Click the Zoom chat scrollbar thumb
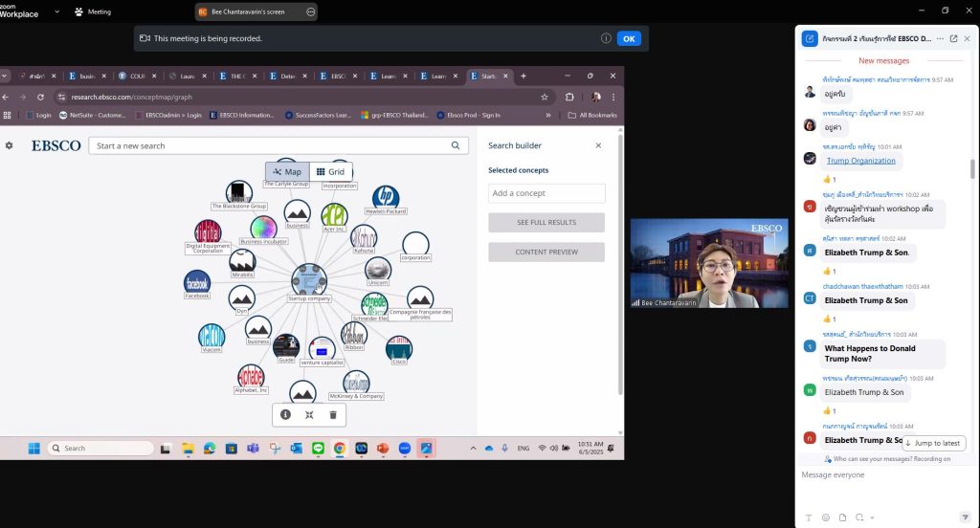Screen dimensions: 980x528 972,168
